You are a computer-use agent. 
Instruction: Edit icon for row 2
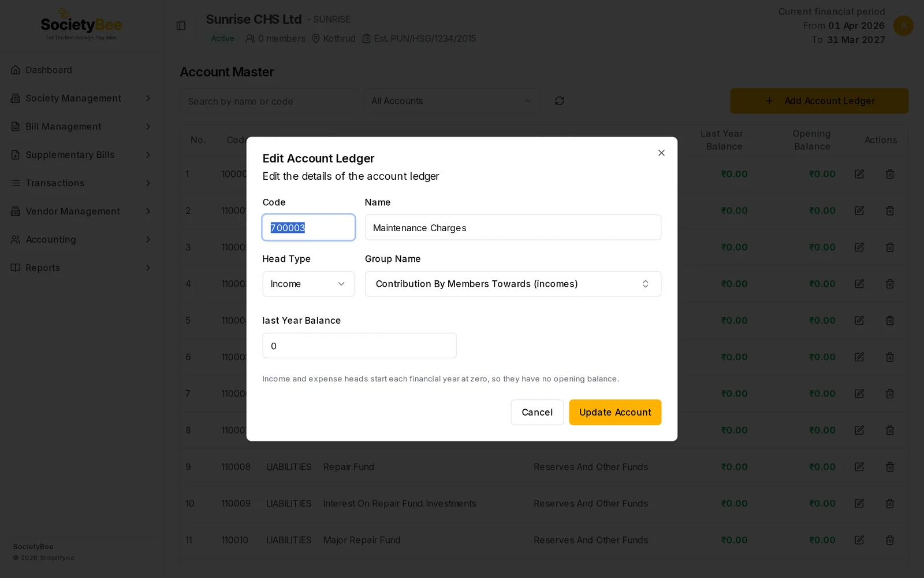(x=859, y=210)
